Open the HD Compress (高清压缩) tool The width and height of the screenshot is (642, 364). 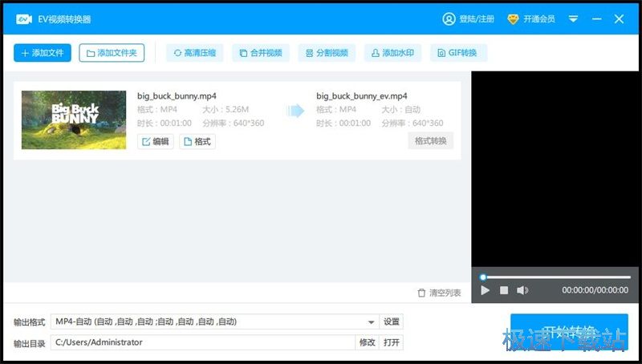(x=195, y=53)
